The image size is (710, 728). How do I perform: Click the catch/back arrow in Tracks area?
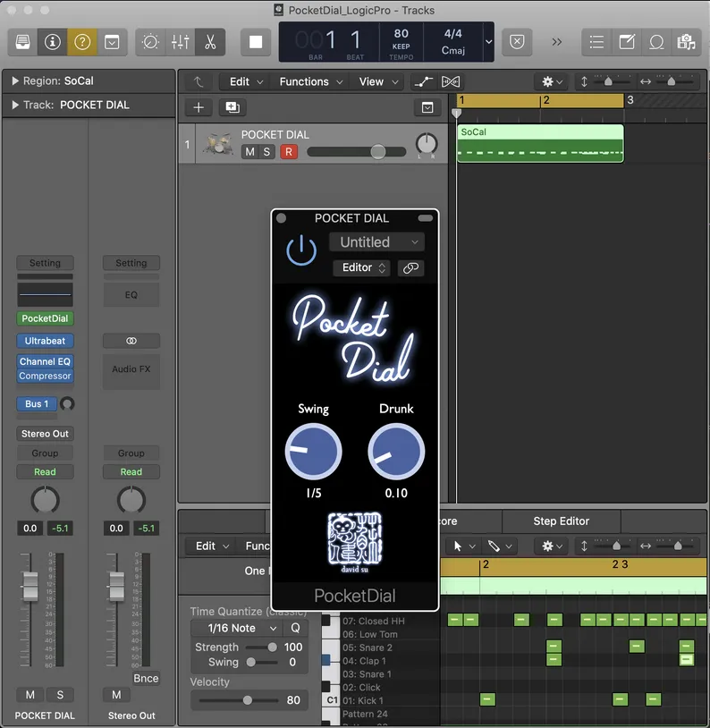[199, 81]
